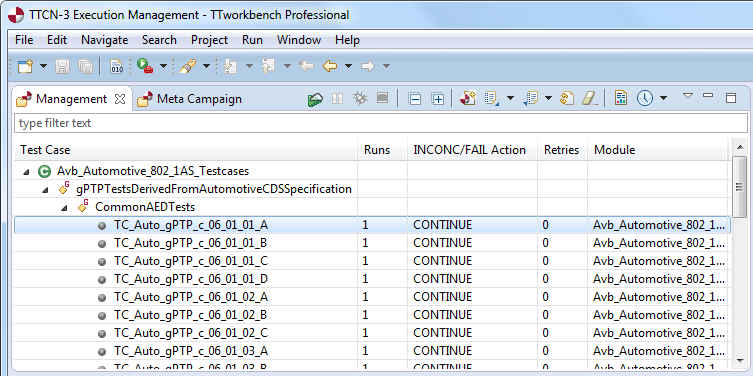Click the Previous Annotation icon
The image size is (753, 376).
click(x=268, y=66)
